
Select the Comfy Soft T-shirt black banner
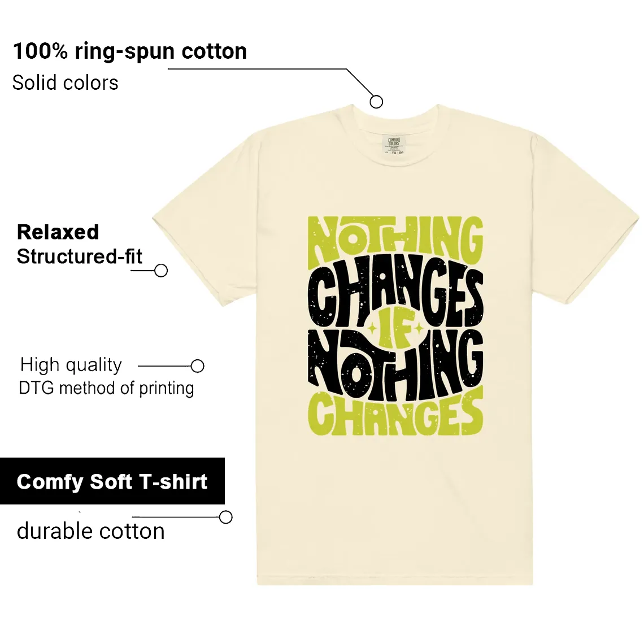[112, 481]
